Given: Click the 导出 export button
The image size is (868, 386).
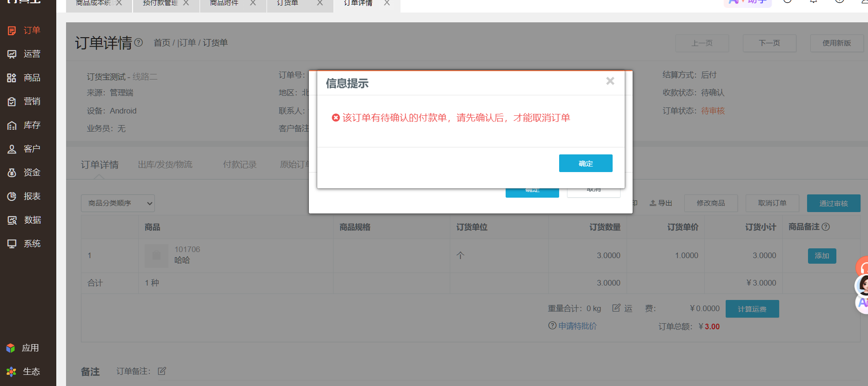Looking at the screenshot, I should 661,203.
